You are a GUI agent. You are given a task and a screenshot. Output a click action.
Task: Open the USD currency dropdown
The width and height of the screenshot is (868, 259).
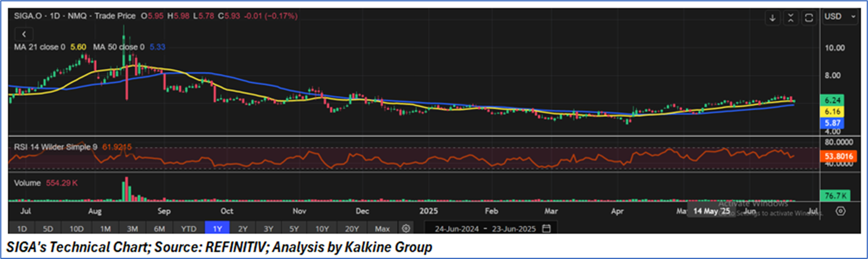tap(840, 18)
